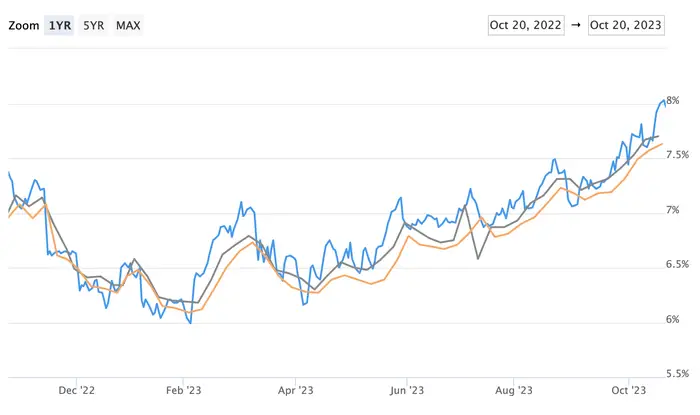Screen dimensions: 700x415
Task: Click the blue line's peak near 8%
Action: pyautogui.click(x=663, y=99)
